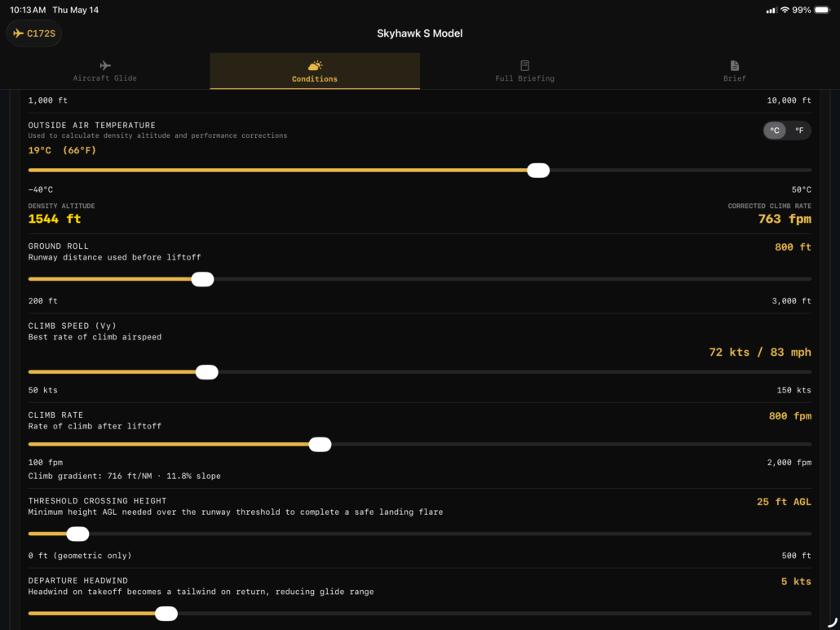
Task: Click the airplane icon in C172S button
Action: [18, 33]
